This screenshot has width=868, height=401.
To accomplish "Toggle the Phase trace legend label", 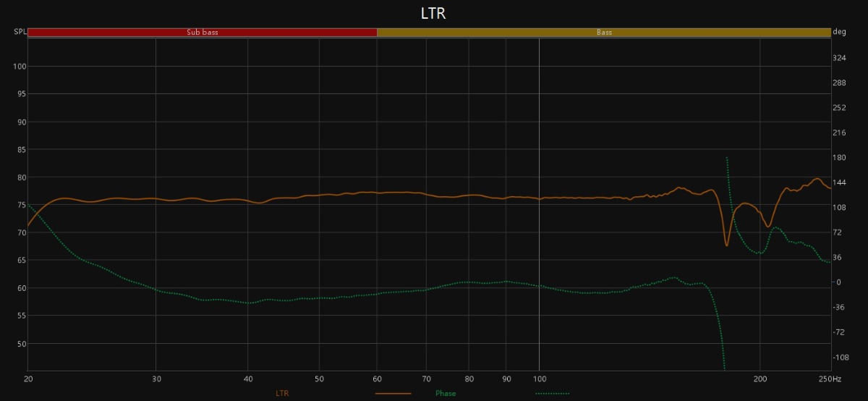I will [446, 394].
